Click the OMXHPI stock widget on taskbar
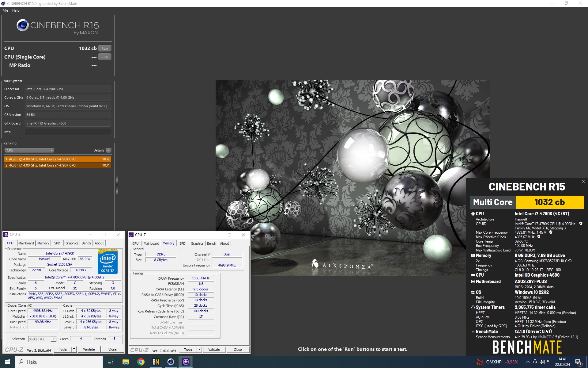 coord(497,362)
